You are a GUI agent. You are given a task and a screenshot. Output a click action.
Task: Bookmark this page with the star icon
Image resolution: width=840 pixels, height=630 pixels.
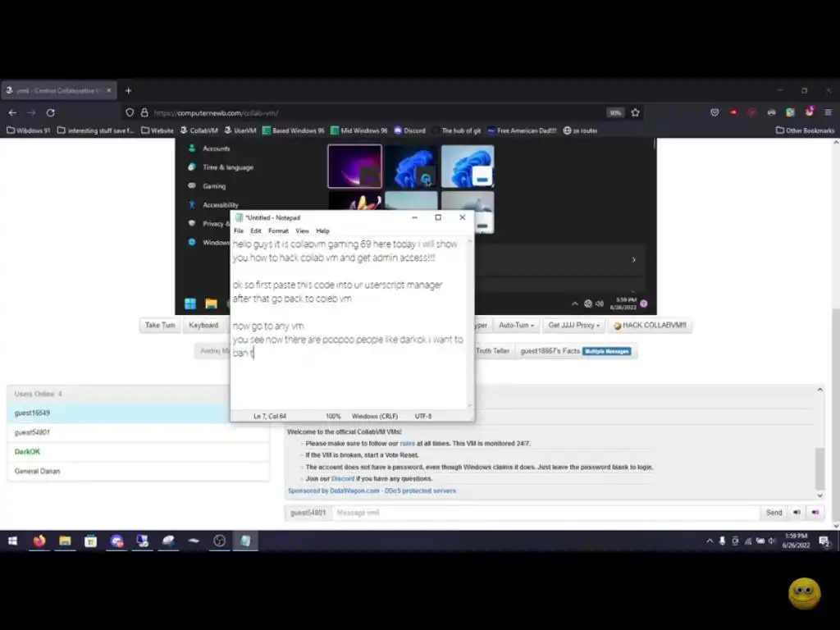(x=636, y=112)
